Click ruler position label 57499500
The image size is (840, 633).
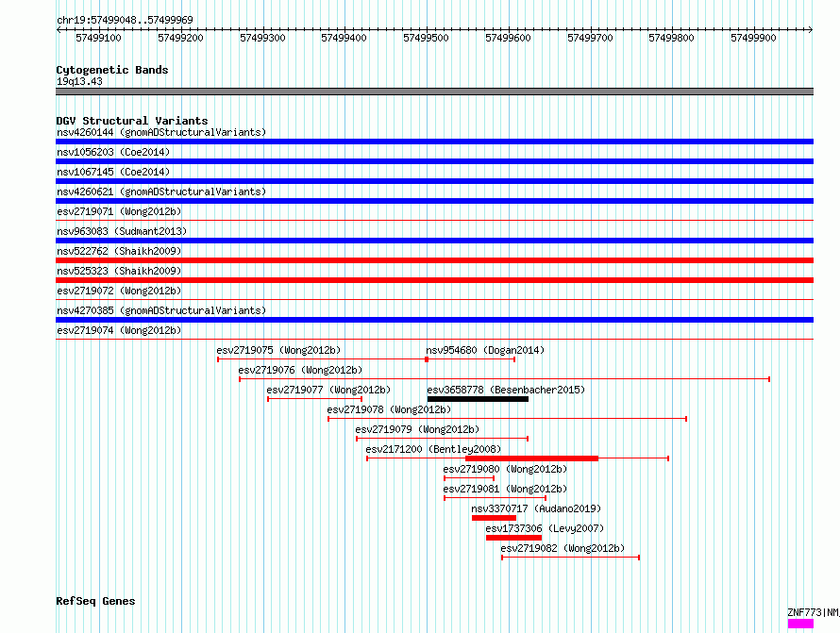[x=426, y=38]
